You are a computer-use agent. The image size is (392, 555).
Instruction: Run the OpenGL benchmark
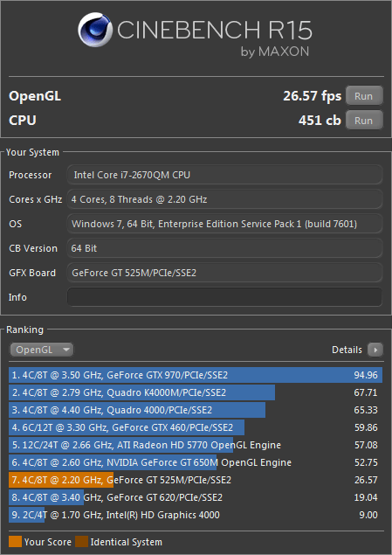point(364,96)
